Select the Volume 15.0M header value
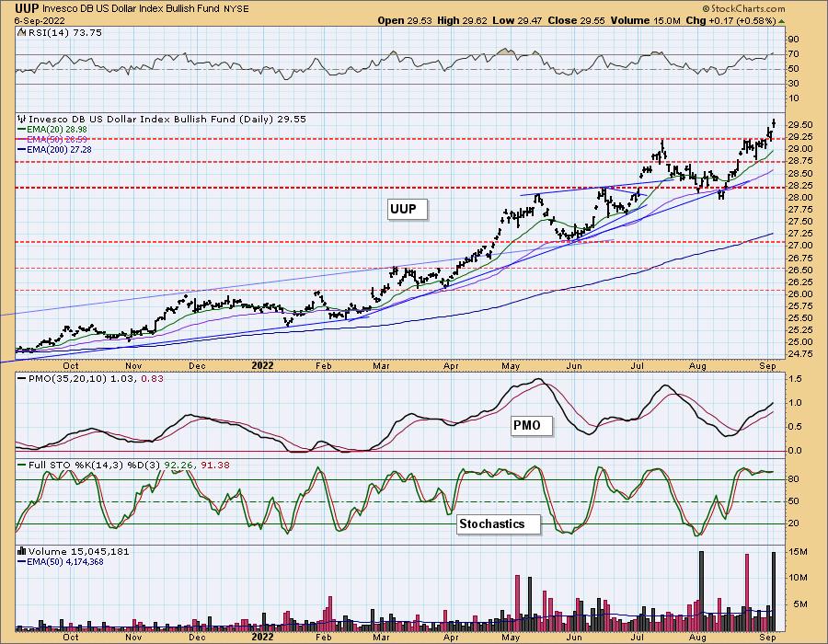The width and height of the screenshot is (828, 644). (x=645, y=20)
